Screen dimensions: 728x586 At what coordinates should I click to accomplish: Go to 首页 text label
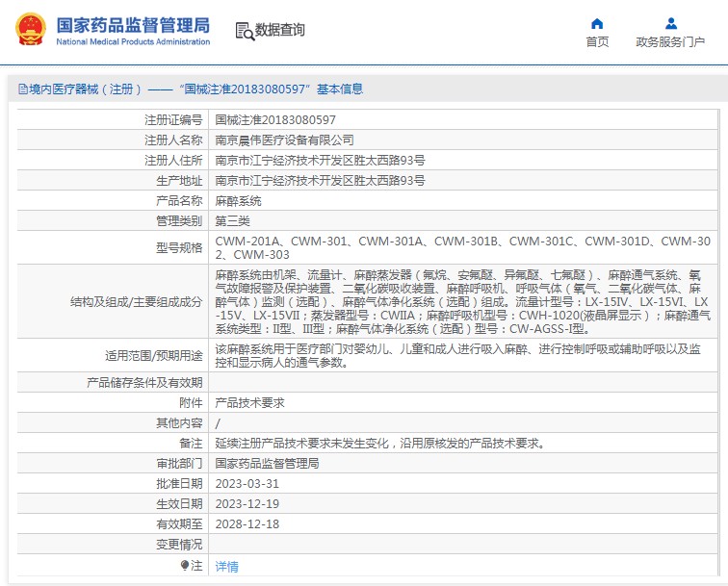pyautogui.click(x=597, y=41)
